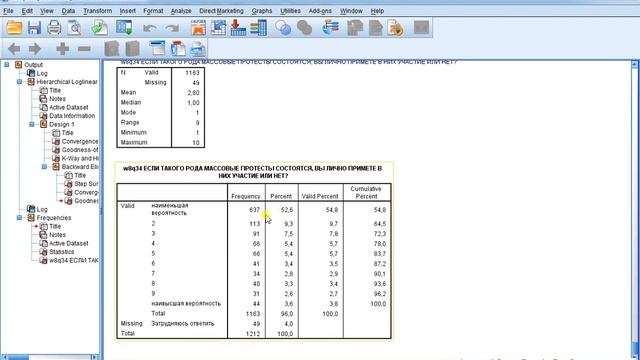Click the "Median" label in statistics table
Image resolution: width=640 pixels, height=360 pixels.
(x=131, y=102)
